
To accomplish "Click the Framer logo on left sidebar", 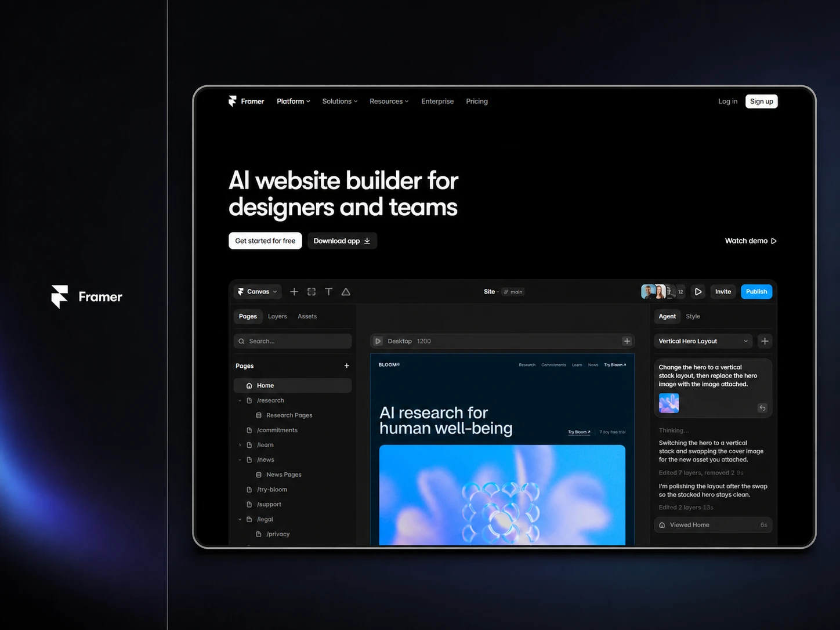I will (x=87, y=297).
